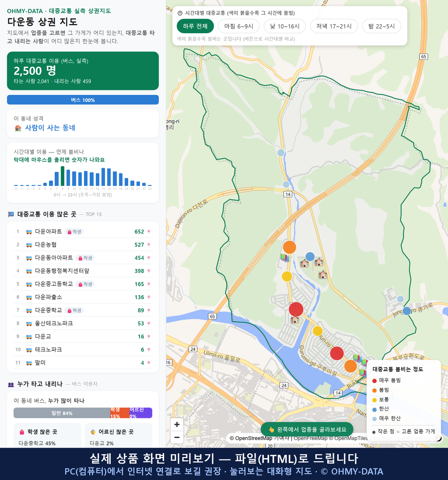Click the orange 학생 15% segment
This screenshot has width=448, height=480.
click(120, 413)
